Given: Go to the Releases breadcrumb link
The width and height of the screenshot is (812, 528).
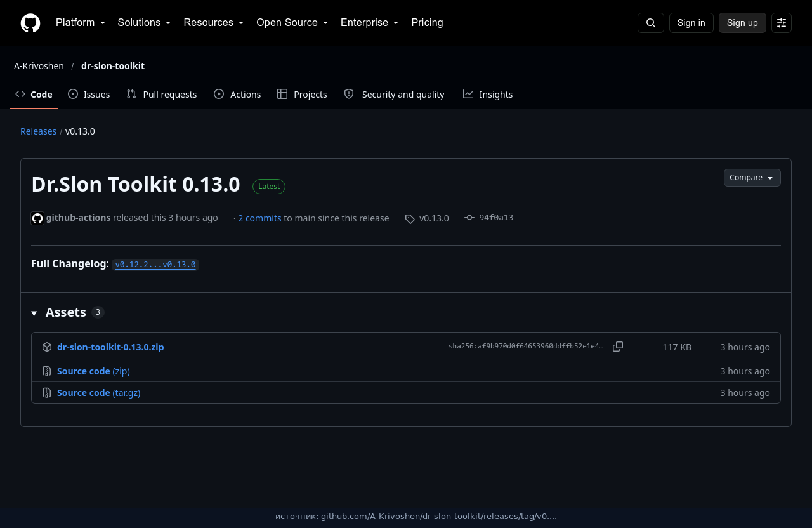Looking at the screenshot, I should click(x=38, y=131).
